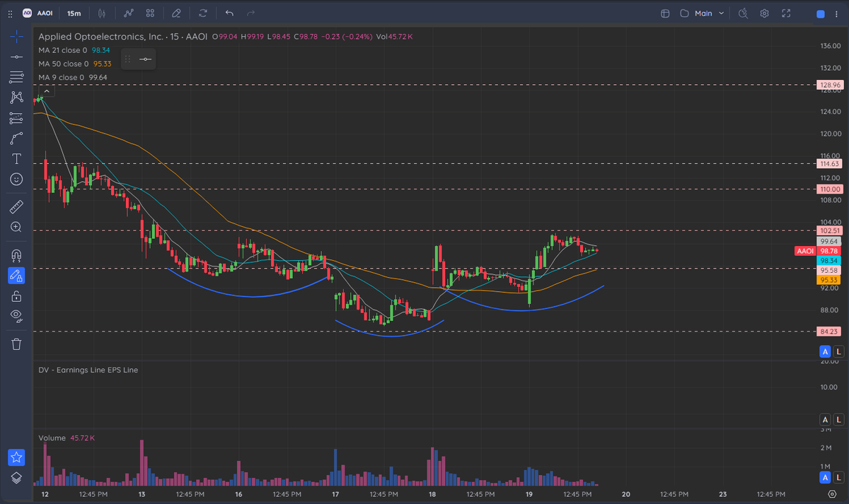The image size is (849, 504).
Task: Change the 15m timeframe interval
Action: click(74, 13)
